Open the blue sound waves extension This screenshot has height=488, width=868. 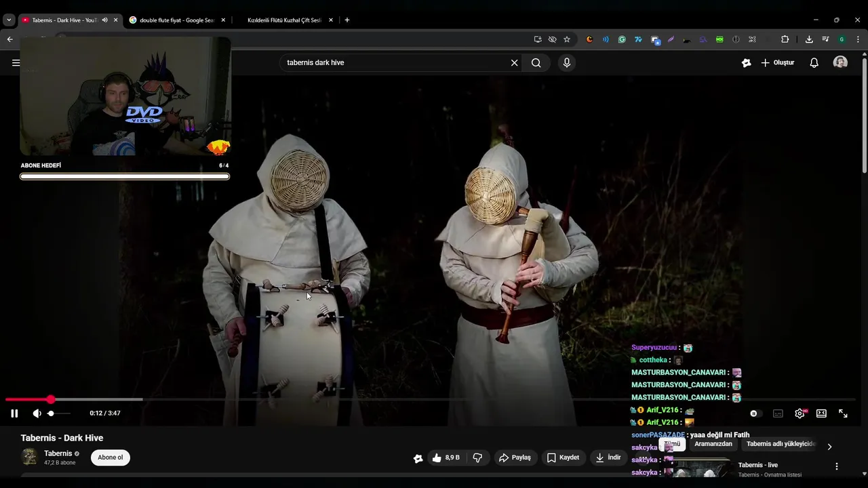tap(606, 39)
